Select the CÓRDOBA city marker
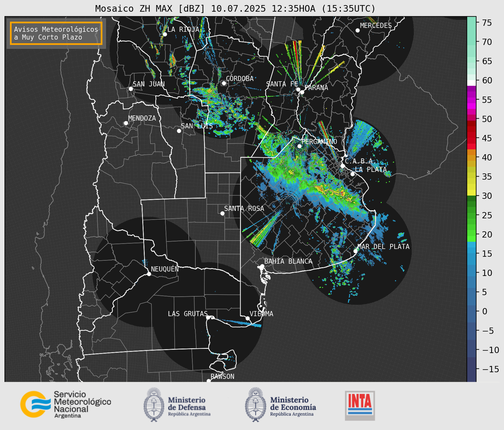Viewport: 504px width, 430px height. click(224, 83)
